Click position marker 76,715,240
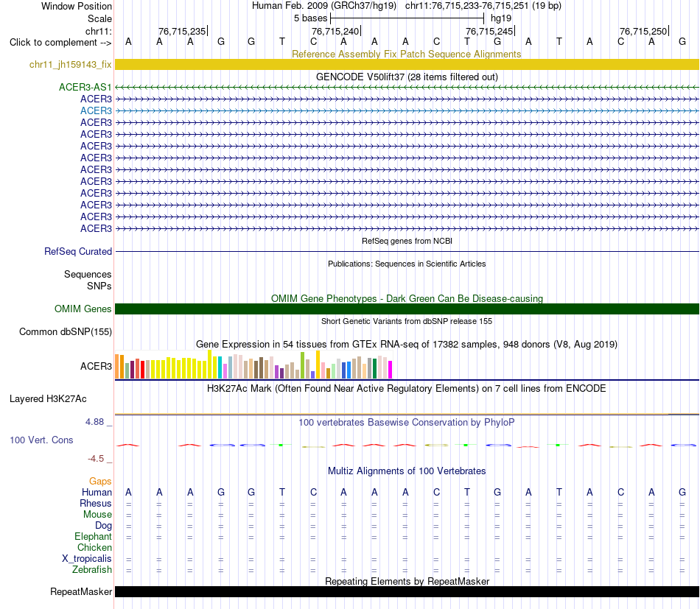 tap(335, 31)
